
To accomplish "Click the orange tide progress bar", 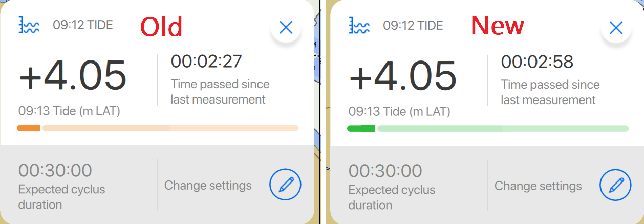I will coord(158,128).
